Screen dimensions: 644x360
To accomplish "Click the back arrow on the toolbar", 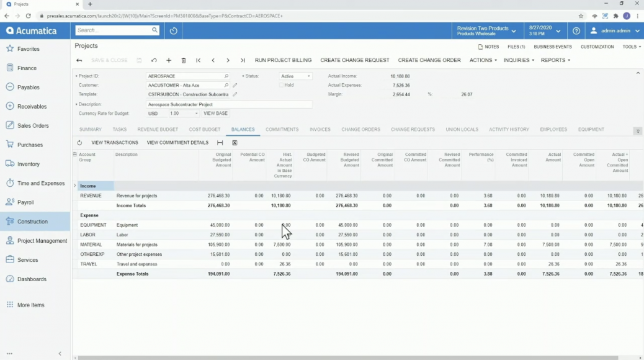I will click(79, 60).
